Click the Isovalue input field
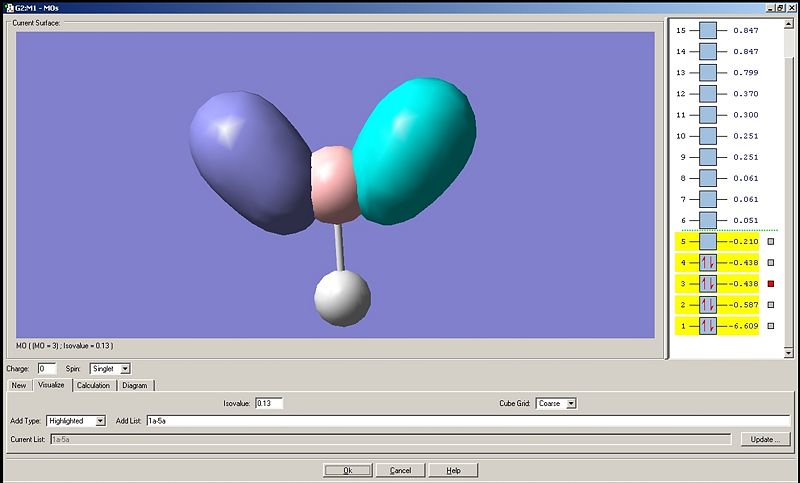 (x=269, y=403)
